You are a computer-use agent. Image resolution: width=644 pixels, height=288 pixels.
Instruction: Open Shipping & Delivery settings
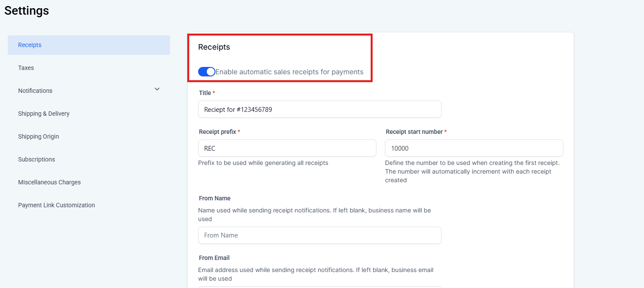pos(44,114)
